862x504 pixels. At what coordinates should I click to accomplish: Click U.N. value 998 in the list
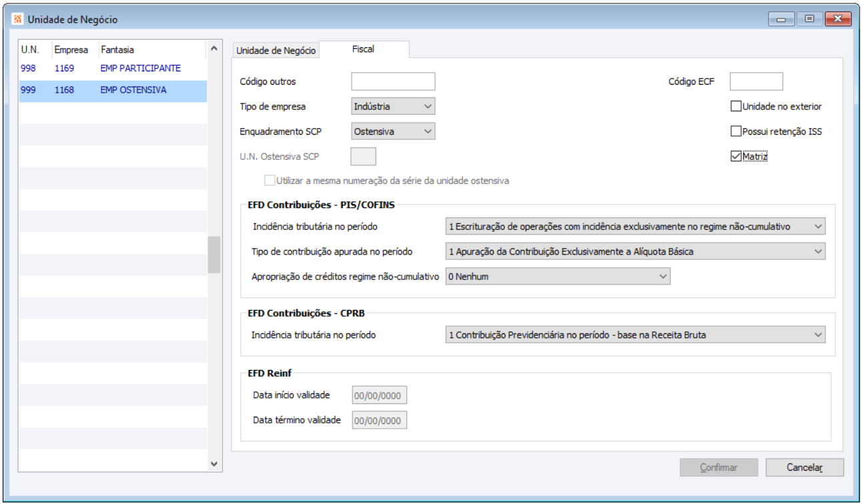28,69
